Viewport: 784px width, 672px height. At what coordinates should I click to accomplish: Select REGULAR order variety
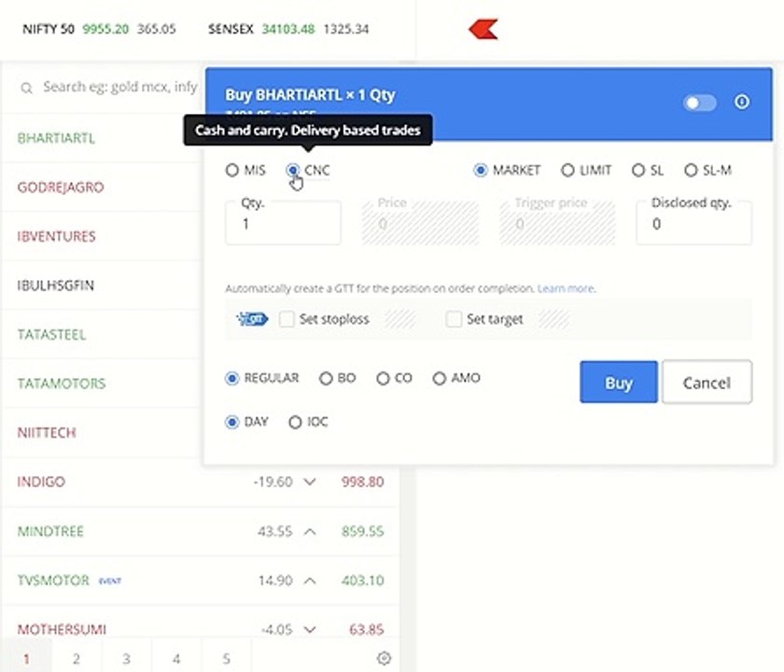pyautogui.click(x=232, y=378)
